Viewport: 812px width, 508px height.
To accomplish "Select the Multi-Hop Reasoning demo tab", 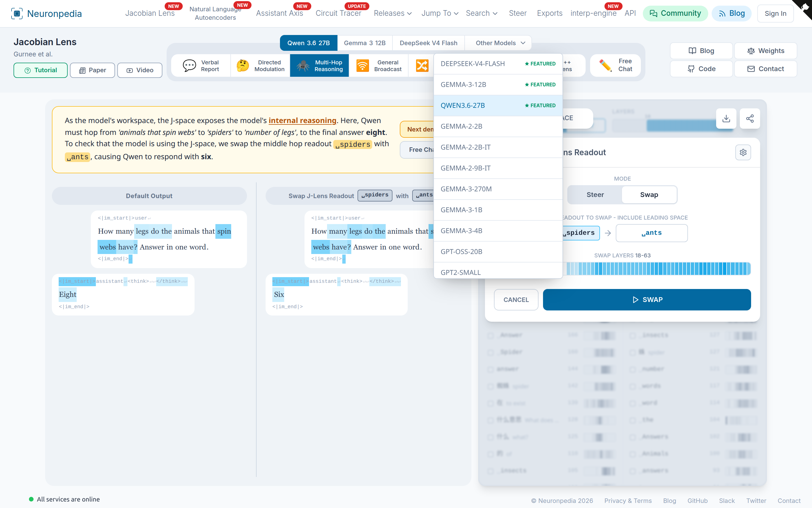I will tap(319, 65).
